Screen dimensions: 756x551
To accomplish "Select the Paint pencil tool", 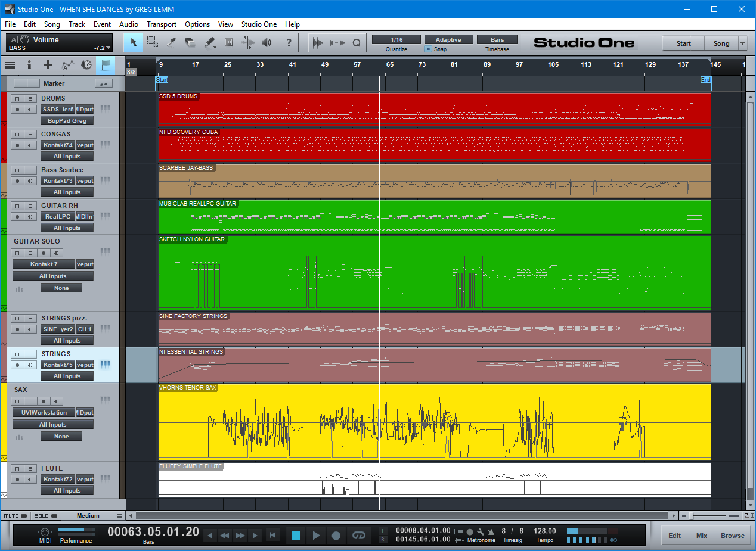I will click(x=210, y=42).
